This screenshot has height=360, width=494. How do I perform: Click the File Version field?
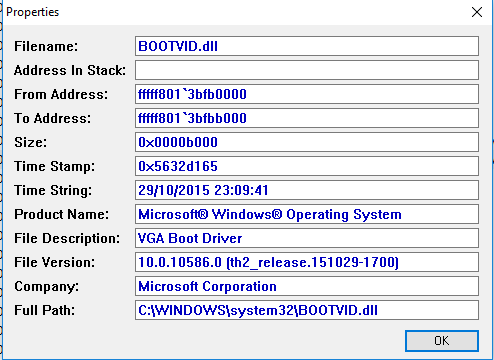307,262
